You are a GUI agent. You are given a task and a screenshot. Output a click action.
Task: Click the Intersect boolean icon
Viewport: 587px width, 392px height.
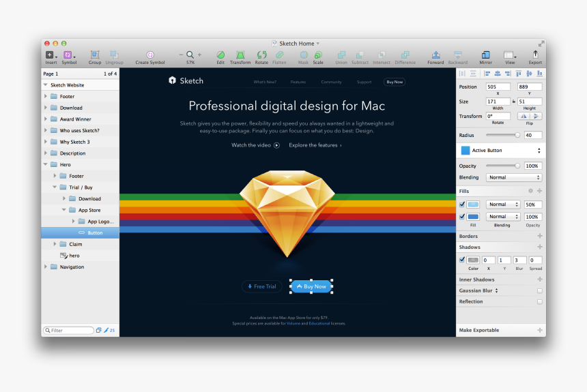(x=382, y=55)
